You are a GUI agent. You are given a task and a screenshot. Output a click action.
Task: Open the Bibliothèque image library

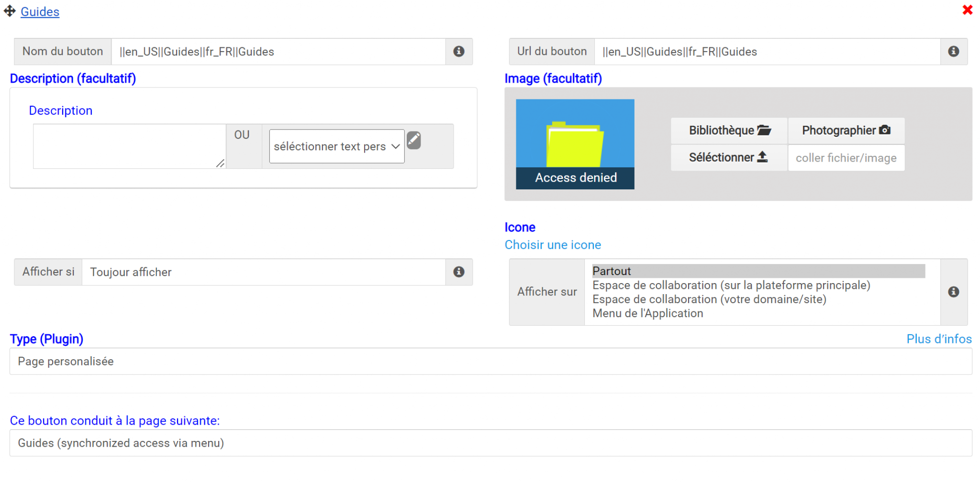pyautogui.click(x=729, y=130)
